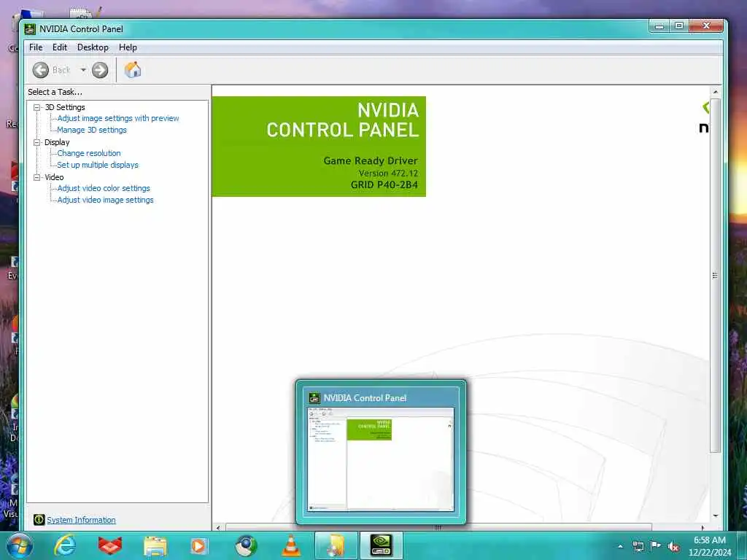Open the File menu

coord(36,47)
